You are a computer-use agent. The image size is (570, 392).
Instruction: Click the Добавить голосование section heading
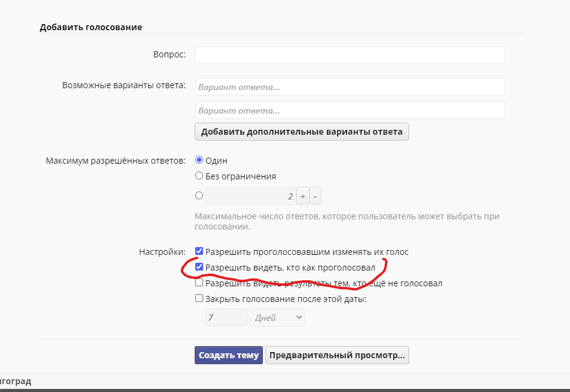pyautogui.click(x=91, y=27)
